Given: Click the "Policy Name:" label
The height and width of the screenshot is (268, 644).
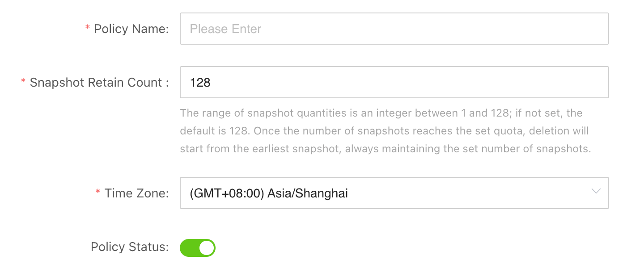Looking at the screenshot, I should point(131,29).
